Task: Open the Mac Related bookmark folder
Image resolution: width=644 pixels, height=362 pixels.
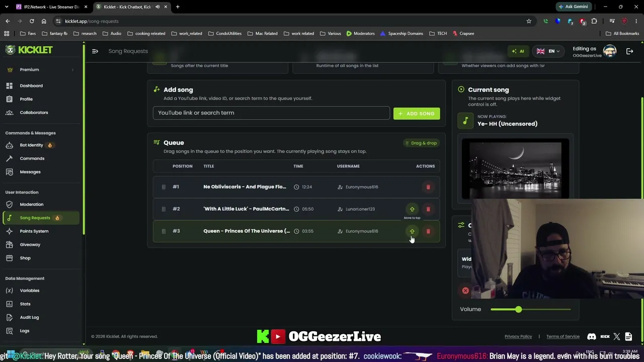Action: click(262, 34)
